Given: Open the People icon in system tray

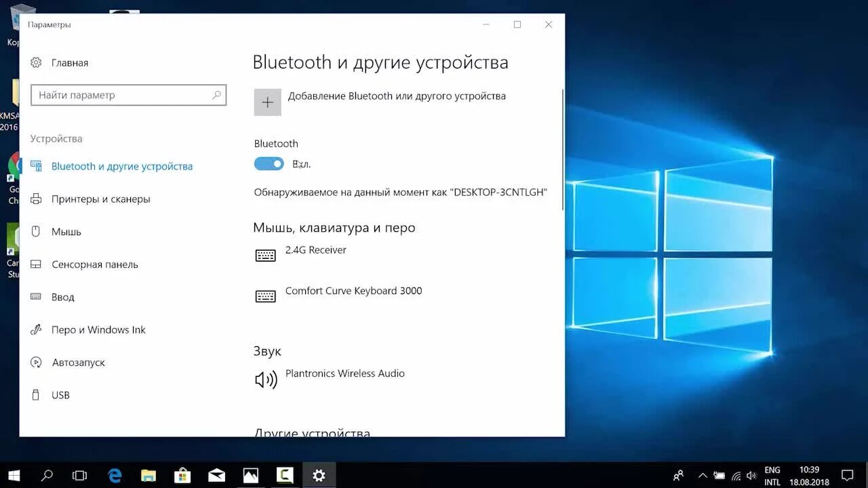Looking at the screenshot, I should coord(677,476).
